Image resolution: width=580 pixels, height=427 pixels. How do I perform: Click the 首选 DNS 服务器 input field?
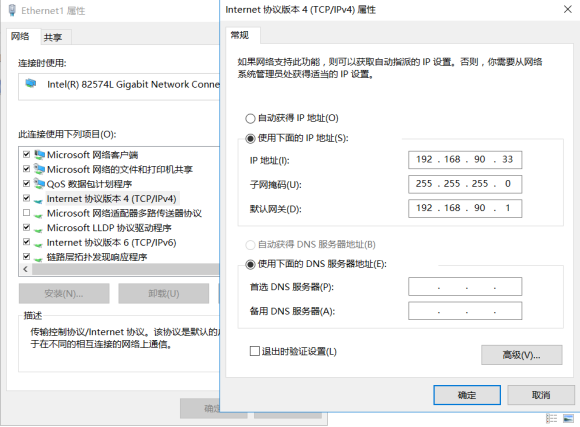465,286
